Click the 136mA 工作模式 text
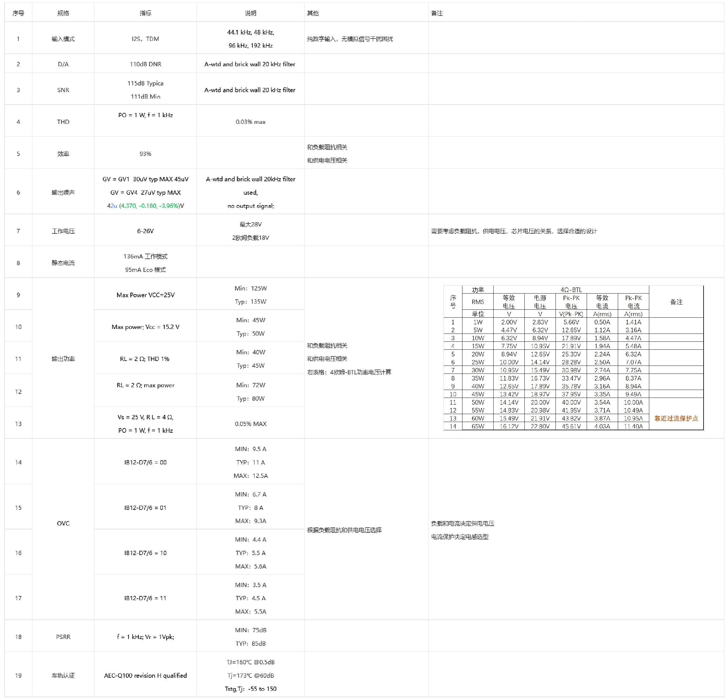Screen dimensions: 728x700 [x=145, y=256]
